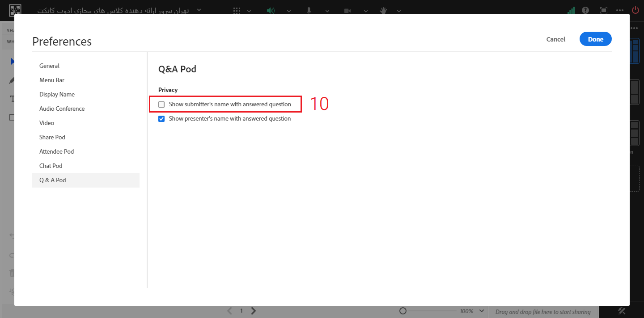Click the speaker audio icon
Viewport: 644px width, 318px height.
271,10
